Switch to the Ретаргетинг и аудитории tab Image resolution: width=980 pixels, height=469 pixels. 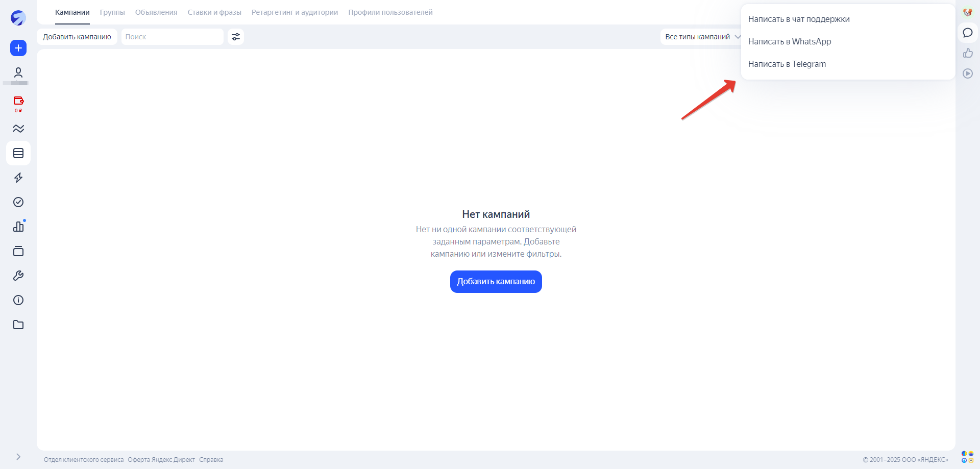coord(295,12)
